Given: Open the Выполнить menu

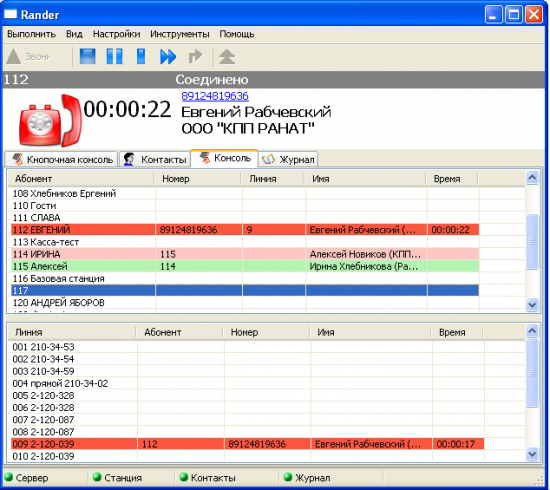Looking at the screenshot, I should point(32,34).
